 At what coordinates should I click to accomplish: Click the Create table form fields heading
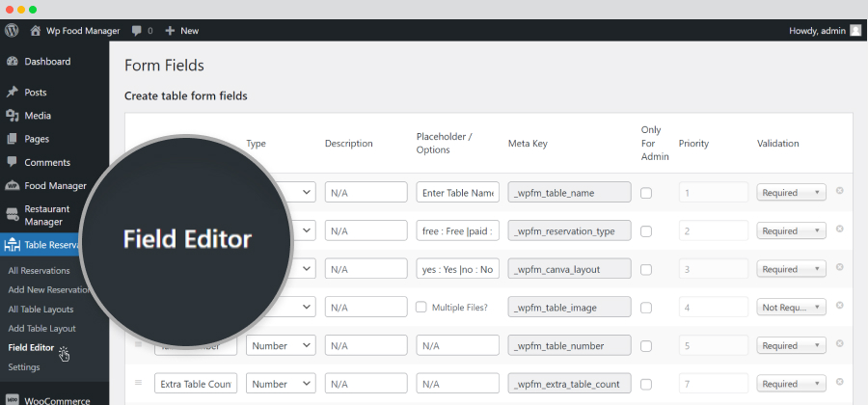click(x=186, y=96)
